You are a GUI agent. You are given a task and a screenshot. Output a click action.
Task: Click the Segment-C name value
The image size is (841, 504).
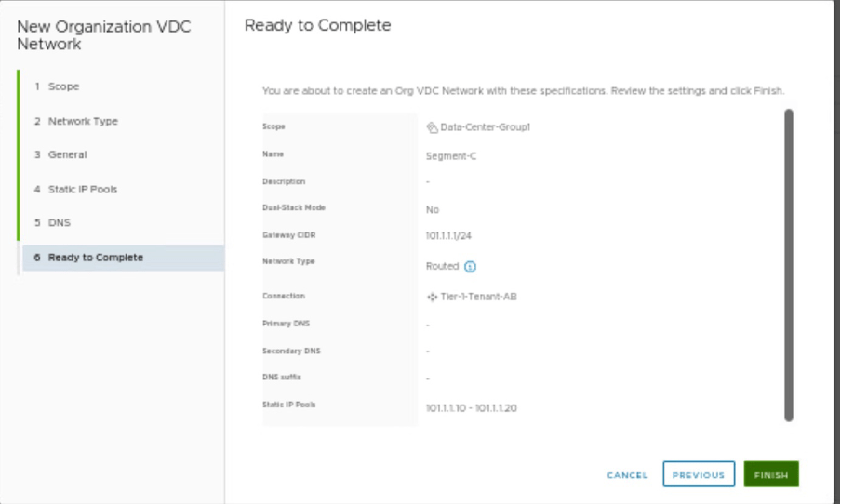click(x=451, y=156)
